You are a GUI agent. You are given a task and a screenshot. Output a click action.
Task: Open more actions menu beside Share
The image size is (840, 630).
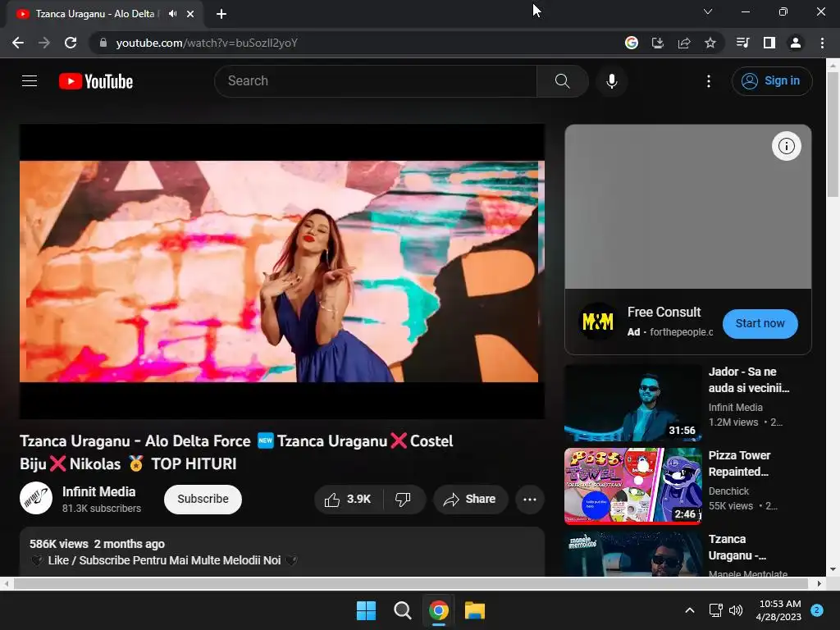529,500
